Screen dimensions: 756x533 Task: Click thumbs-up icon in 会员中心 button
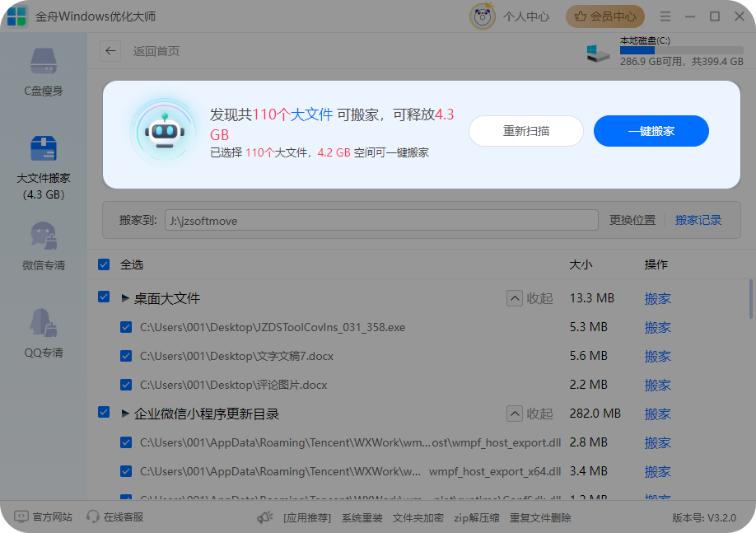click(x=581, y=16)
